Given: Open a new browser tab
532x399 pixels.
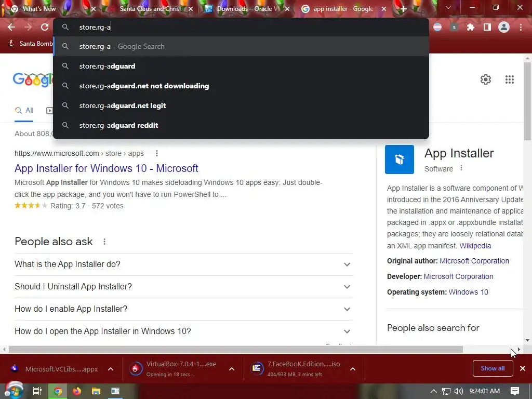Looking at the screenshot, I should click(403, 9).
